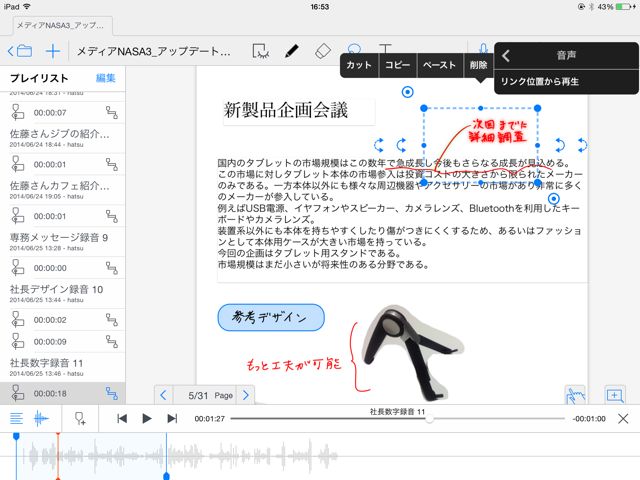Tap 編集 in the playlist header
The height and width of the screenshot is (480, 640).
pos(106,78)
